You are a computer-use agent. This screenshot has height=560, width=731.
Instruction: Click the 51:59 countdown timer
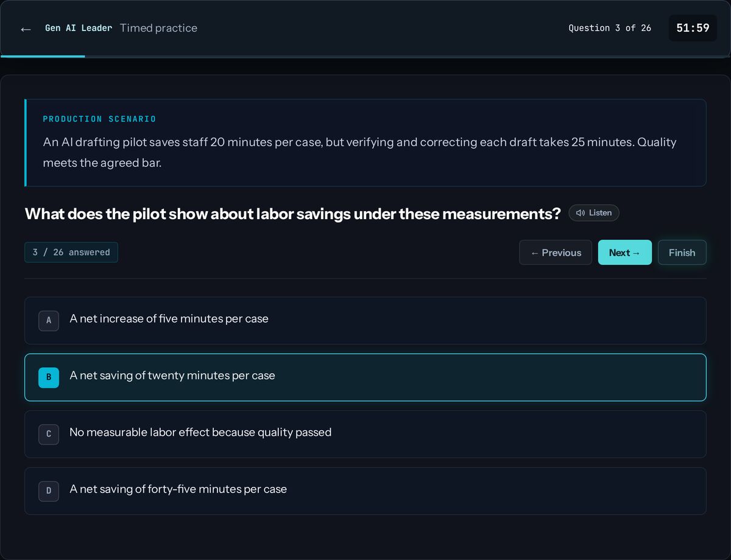(693, 28)
